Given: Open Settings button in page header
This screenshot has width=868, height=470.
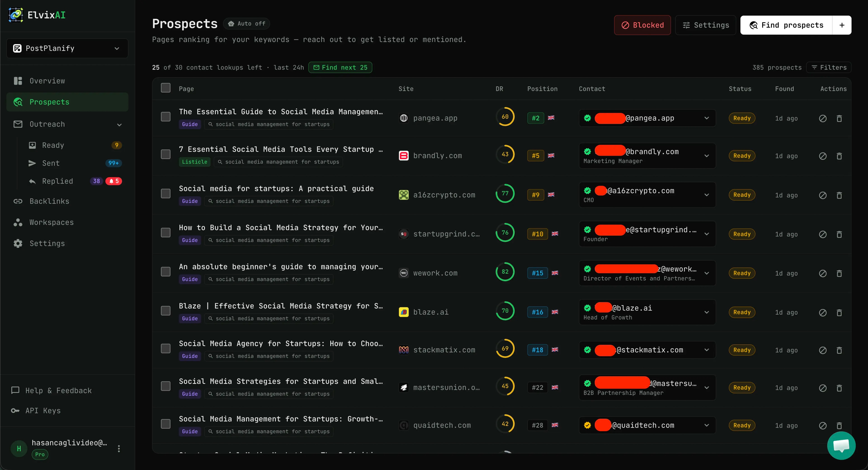Looking at the screenshot, I should (x=705, y=25).
